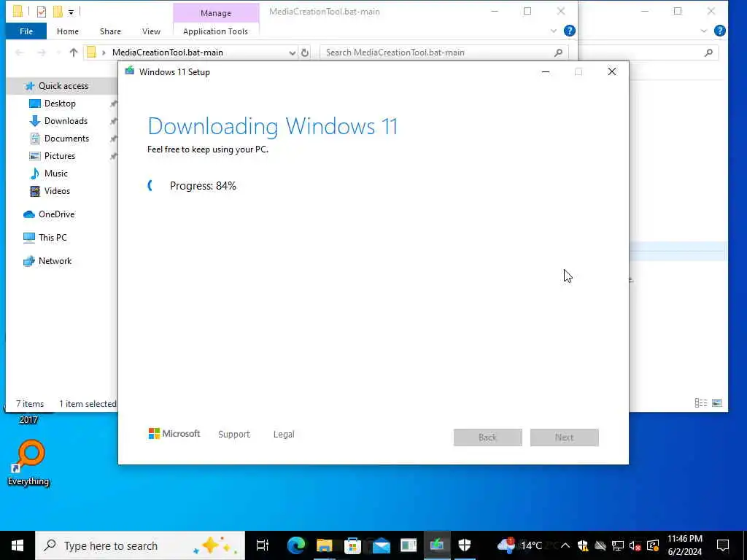Screen dimensions: 747x560
Task: Open Desktop in the navigation pane
Action: coord(60,104)
